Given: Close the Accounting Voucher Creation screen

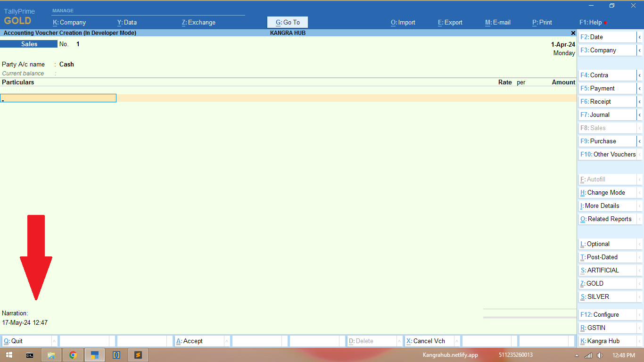Looking at the screenshot, I should [x=573, y=33].
